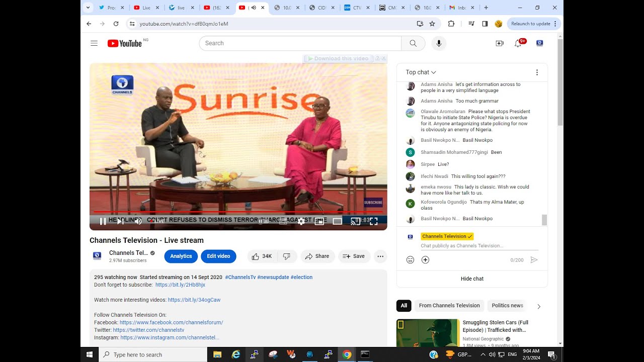Click the live chat scrollbar thumb

[x=544, y=220]
